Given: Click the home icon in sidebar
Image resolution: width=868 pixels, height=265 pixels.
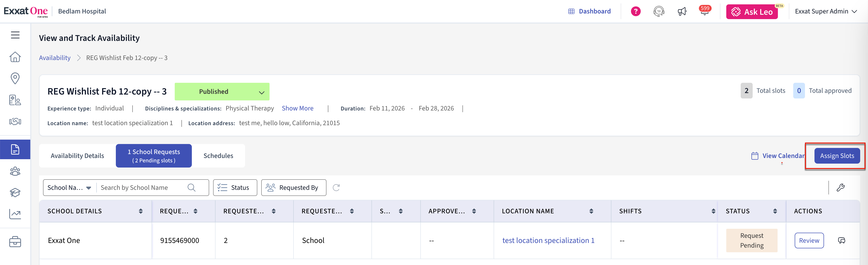Looking at the screenshot, I should tap(15, 57).
